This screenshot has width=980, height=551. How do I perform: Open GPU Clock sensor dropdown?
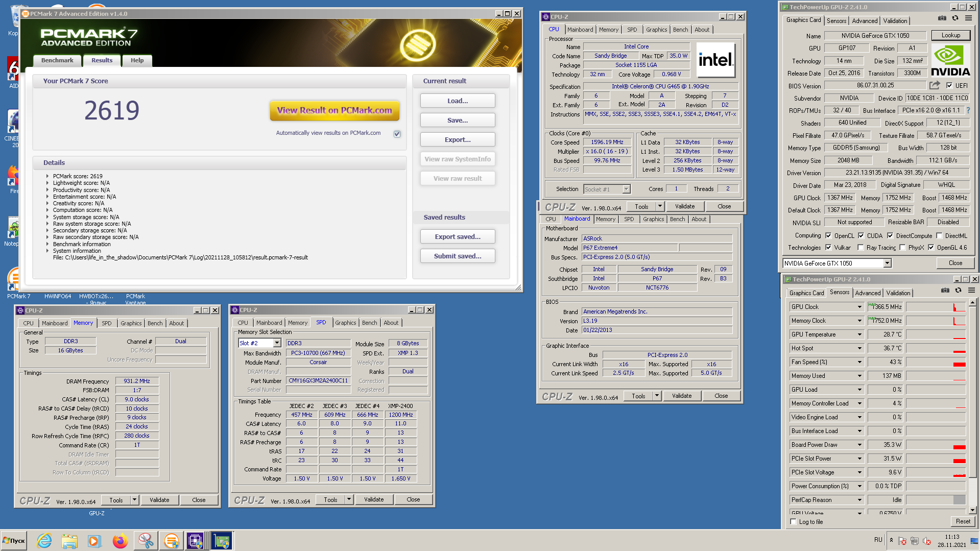(x=859, y=307)
